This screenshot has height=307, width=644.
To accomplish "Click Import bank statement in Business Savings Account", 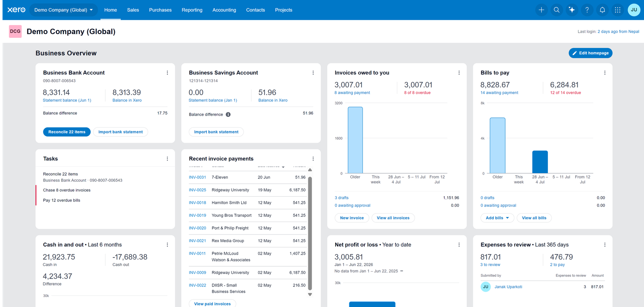I will 216,132.
